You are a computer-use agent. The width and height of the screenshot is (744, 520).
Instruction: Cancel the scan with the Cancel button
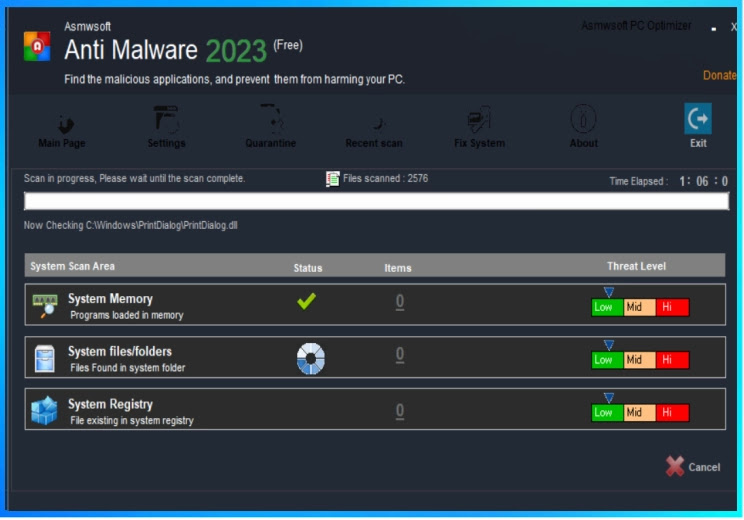[x=693, y=467]
